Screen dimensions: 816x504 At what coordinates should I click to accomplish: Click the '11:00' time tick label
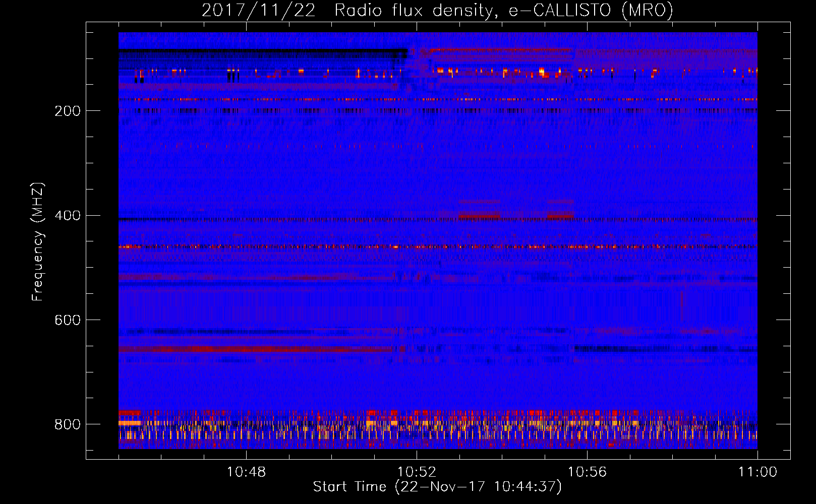(x=757, y=472)
